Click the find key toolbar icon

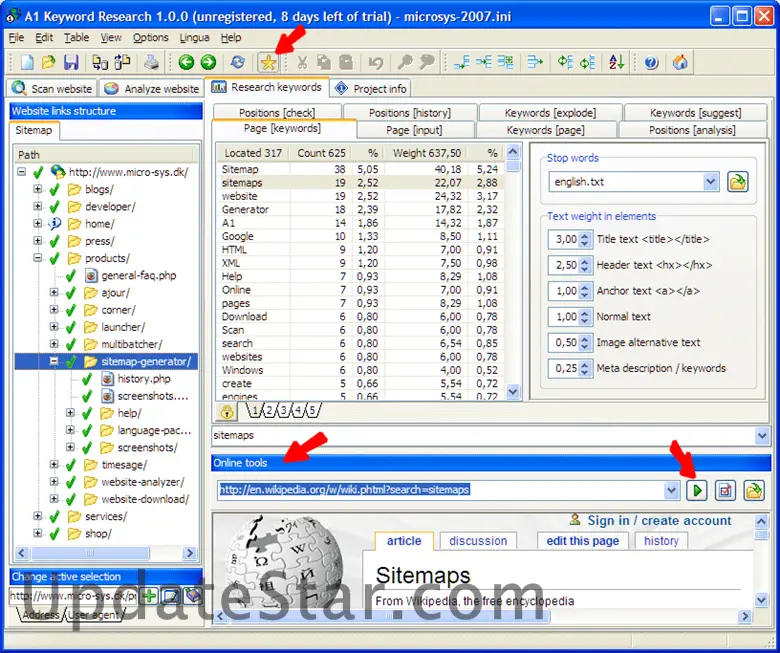pyautogui.click(x=404, y=62)
